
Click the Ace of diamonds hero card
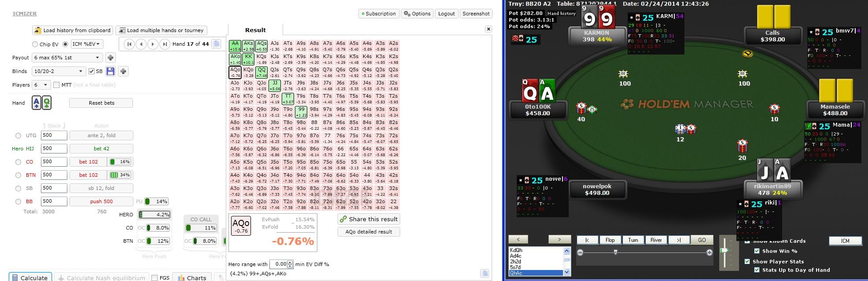tap(37, 103)
